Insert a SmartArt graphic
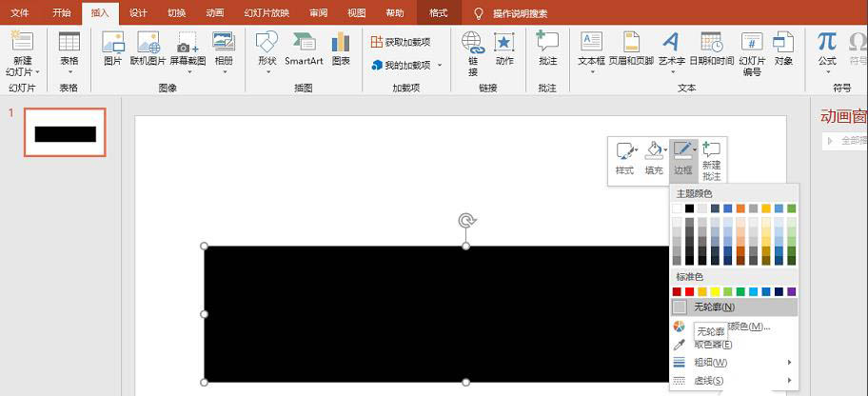This screenshot has height=396, width=868. (x=304, y=49)
